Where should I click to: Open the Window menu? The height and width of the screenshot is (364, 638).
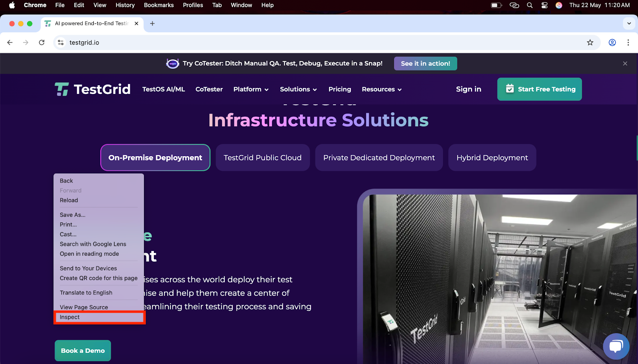click(x=241, y=5)
